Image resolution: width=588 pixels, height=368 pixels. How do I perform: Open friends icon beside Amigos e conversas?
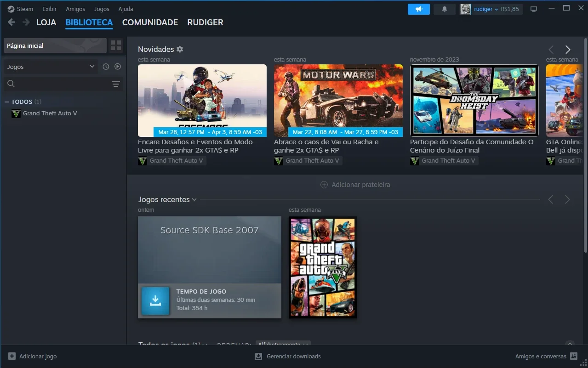pos(573,356)
